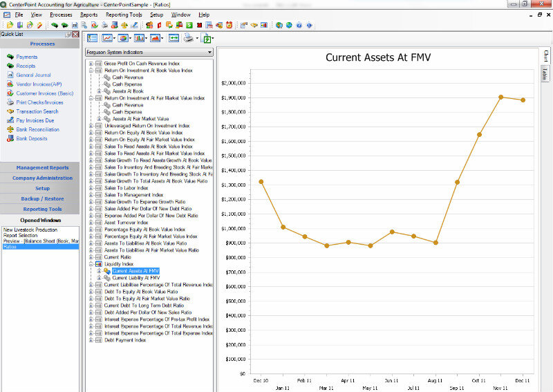
Task: Click the Nov 11 peak data point
Action: click(501, 97)
